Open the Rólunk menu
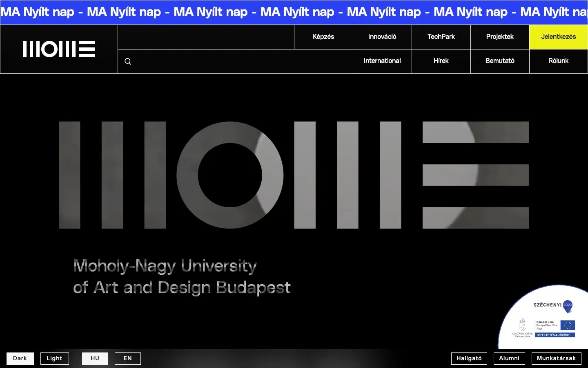This screenshot has height=368, width=588. 559,61
